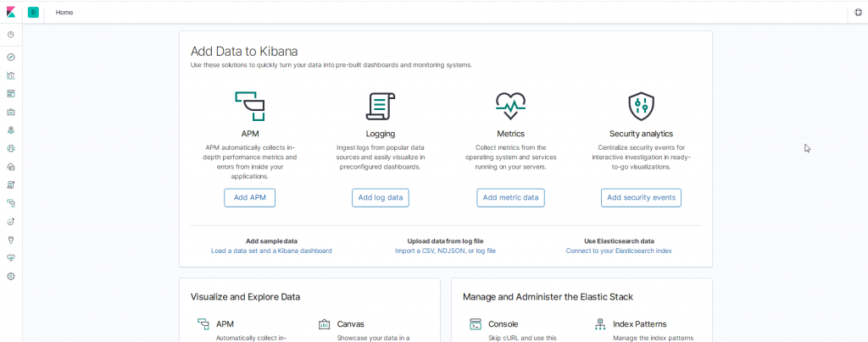Click the Home breadcrumb
This screenshot has width=868, height=342.
click(x=64, y=12)
